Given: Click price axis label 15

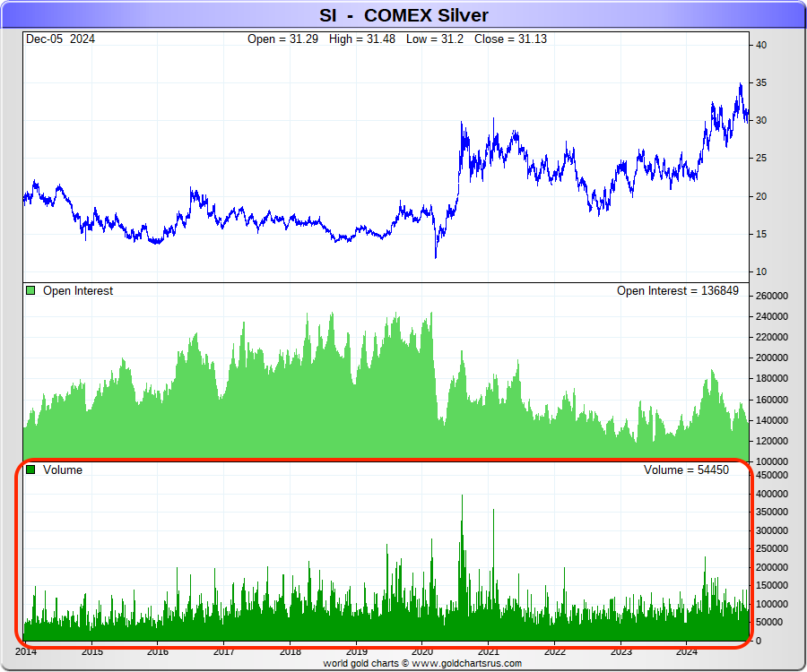Looking at the screenshot, I should click(x=761, y=234).
